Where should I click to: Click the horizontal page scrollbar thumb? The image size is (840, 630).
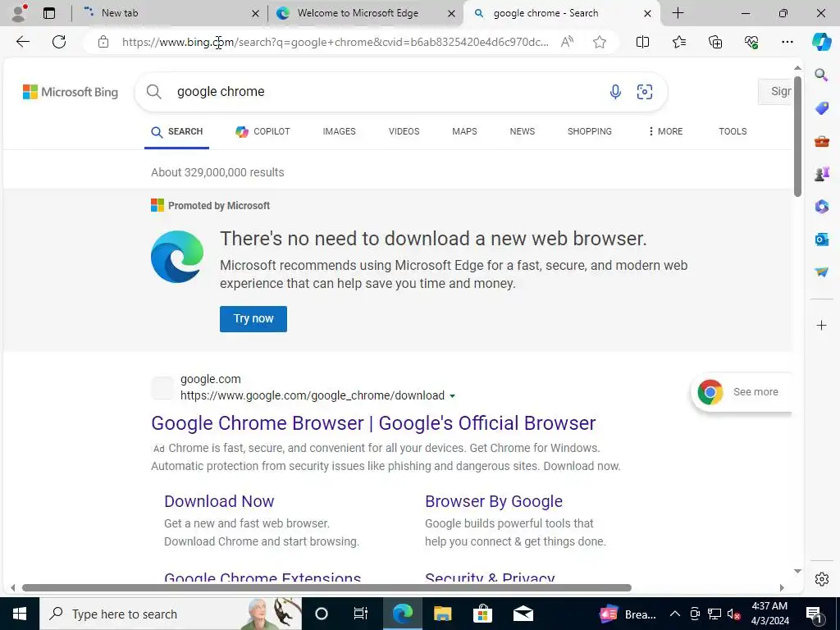coord(326,587)
